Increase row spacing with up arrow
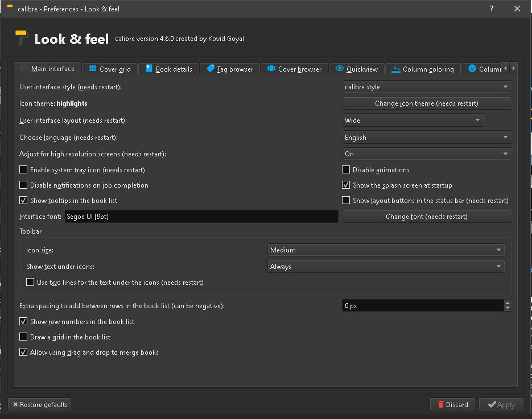The image size is (532, 419). pyautogui.click(x=508, y=302)
